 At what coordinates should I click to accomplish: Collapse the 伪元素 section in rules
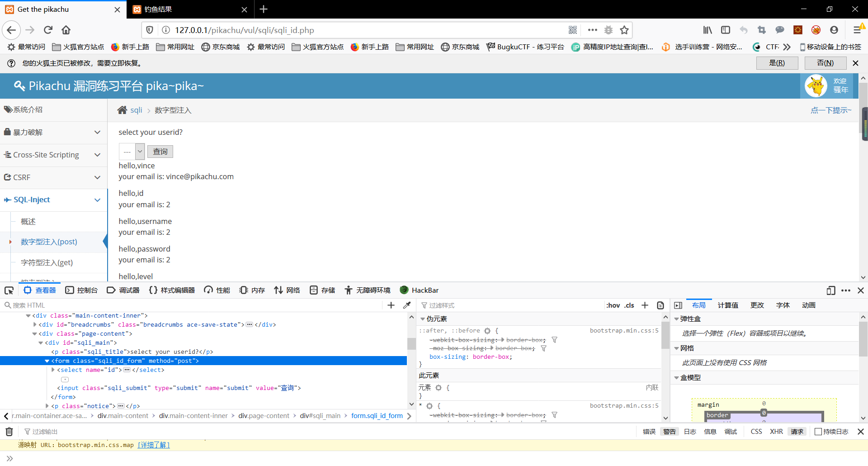(x=423, y=319)
